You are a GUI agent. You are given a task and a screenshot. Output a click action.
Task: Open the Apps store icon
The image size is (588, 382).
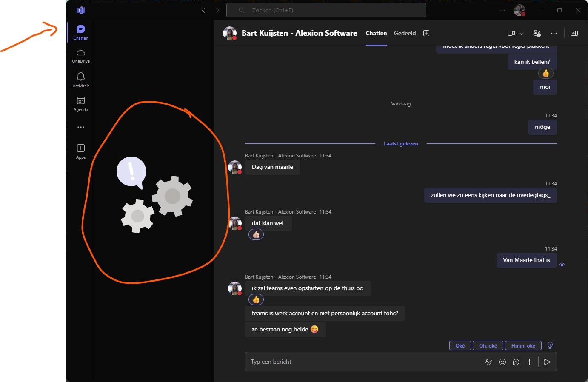[81, 151]
